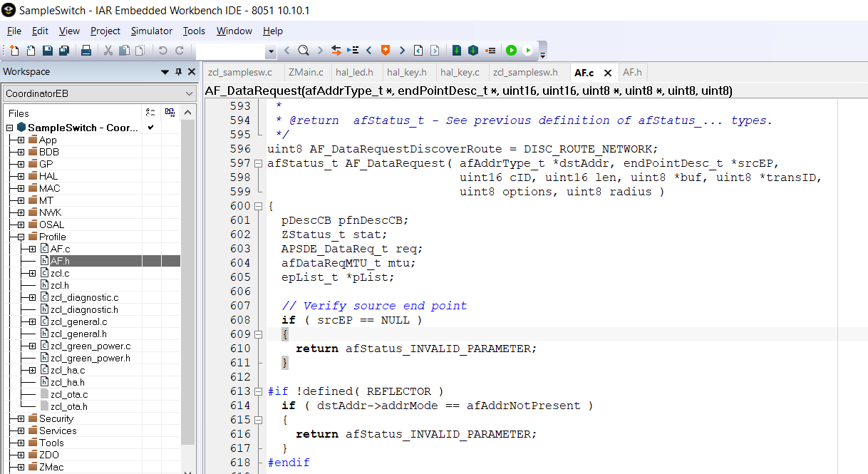
Task: Jump to next bookmark
Action: (402, 51)
